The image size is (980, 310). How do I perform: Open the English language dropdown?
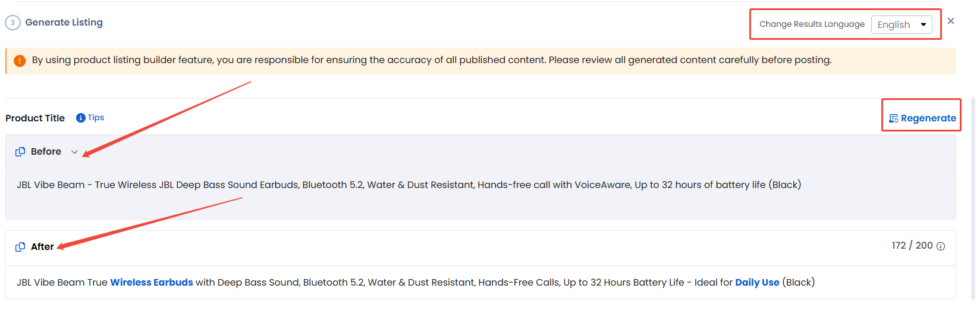tap(902, 24)
